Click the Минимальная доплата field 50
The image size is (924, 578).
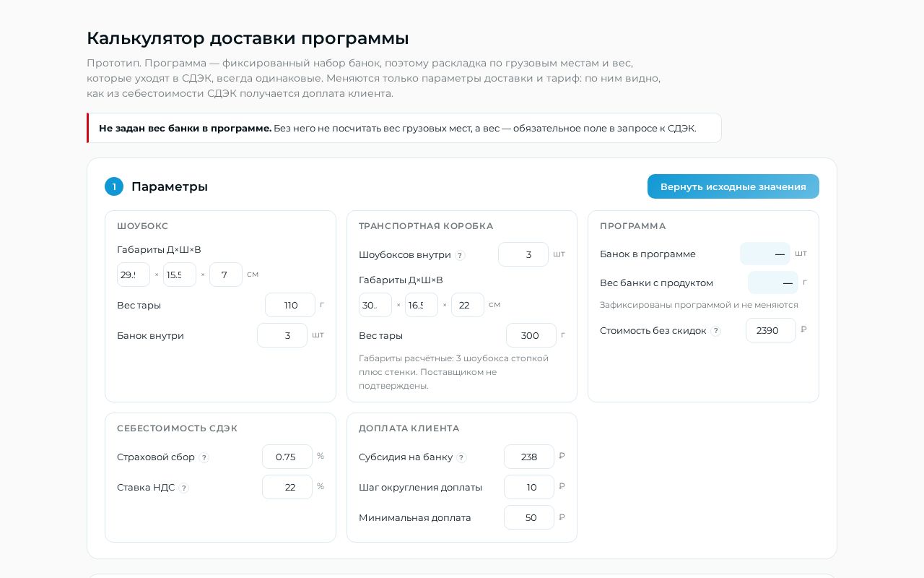coord(529,517)
